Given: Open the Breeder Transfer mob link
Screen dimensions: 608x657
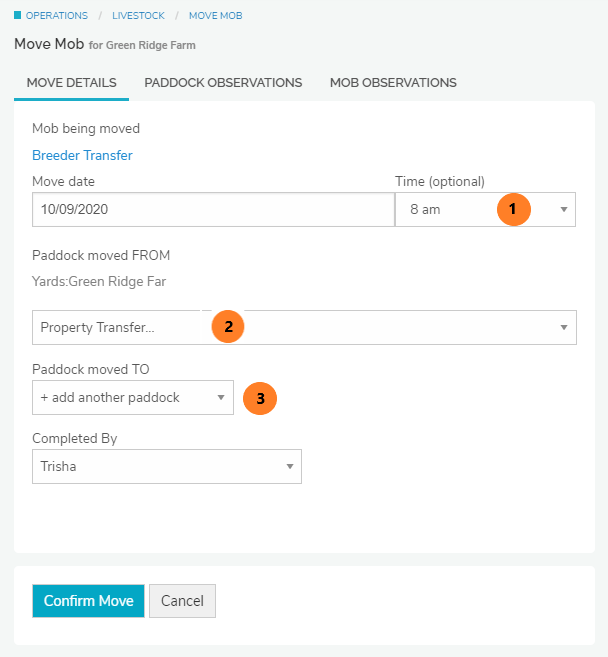Looking at the screenshot, I should point(82,155).
